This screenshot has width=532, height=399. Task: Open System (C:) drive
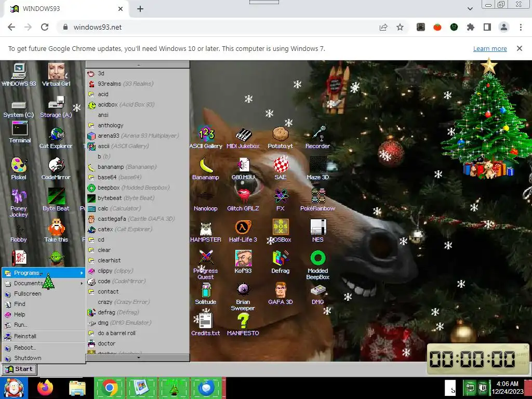coord(19,109)
